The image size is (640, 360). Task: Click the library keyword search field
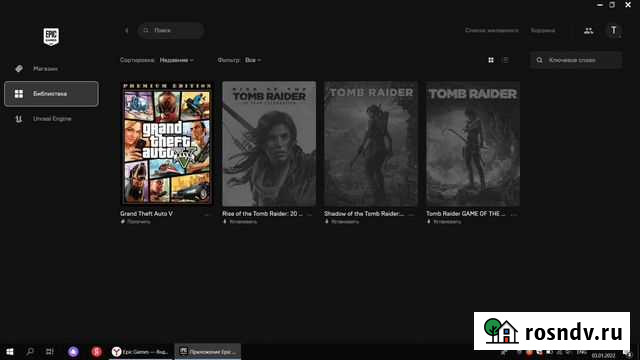pos(576,60)
